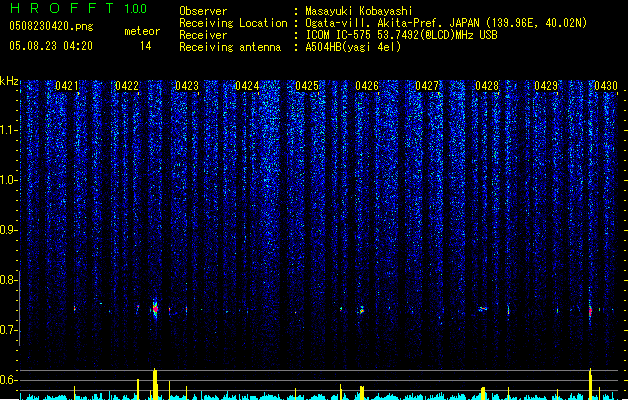Click the 0428 time marker
Viewport: 629px width, 400px height.
487,86
